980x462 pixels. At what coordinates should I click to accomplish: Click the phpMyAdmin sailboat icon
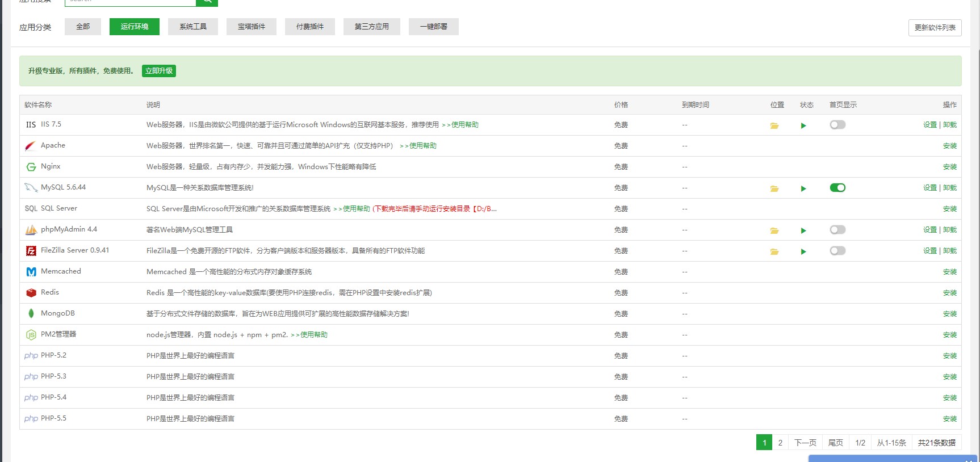click(31, 230)
